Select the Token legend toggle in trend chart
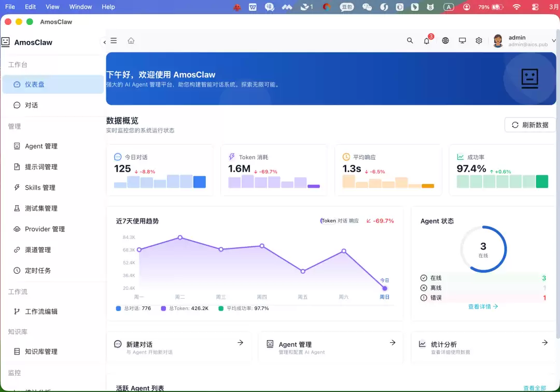560x392 pixels. coord(328,221)
